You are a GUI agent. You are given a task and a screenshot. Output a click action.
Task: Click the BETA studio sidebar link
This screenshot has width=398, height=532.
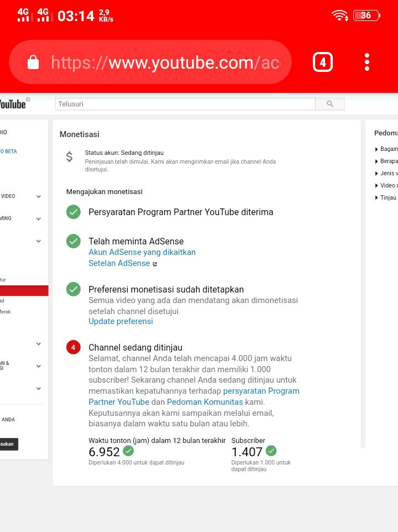(x=8, y=152)
